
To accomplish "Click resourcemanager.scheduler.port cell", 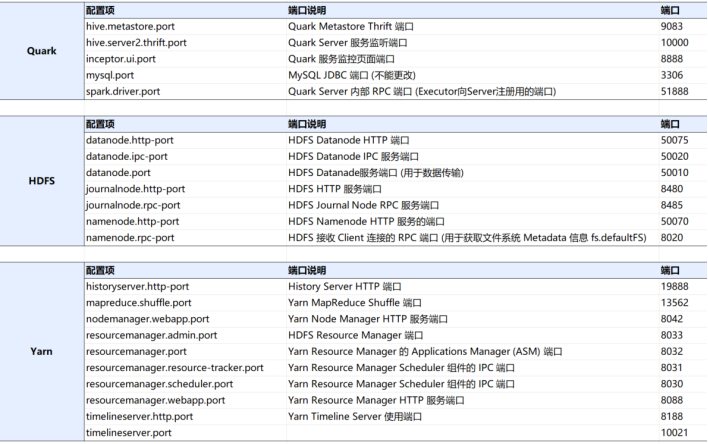I will point(185,384).
